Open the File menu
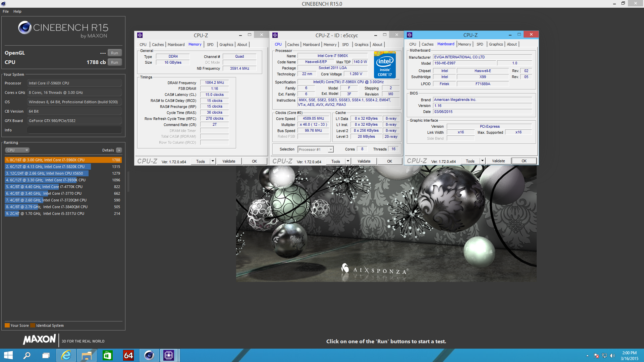 tap(6, 11)
